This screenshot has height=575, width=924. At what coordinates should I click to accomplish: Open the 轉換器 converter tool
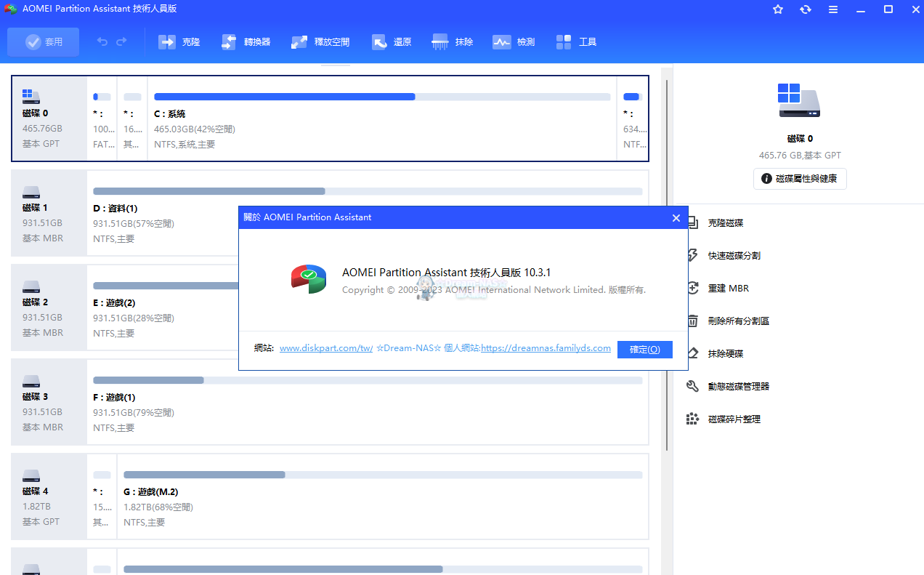coord(246,41)
